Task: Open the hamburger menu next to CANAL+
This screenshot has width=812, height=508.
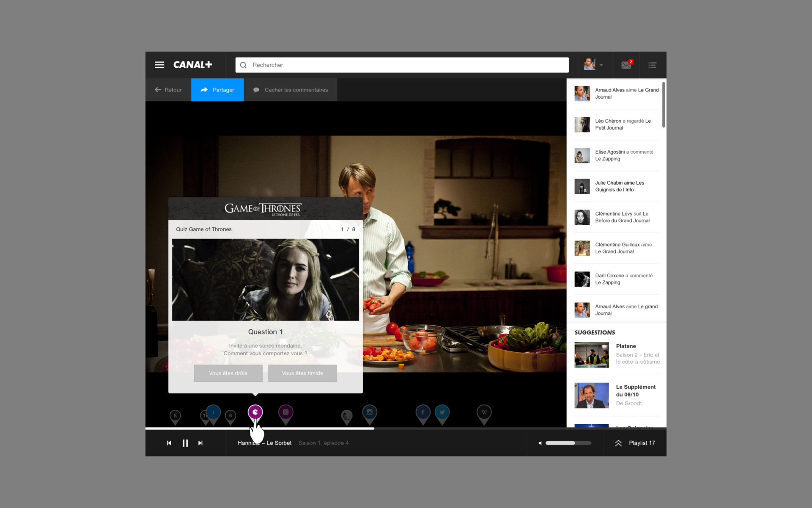Action: pyautogui.click(x=159, y=65)
